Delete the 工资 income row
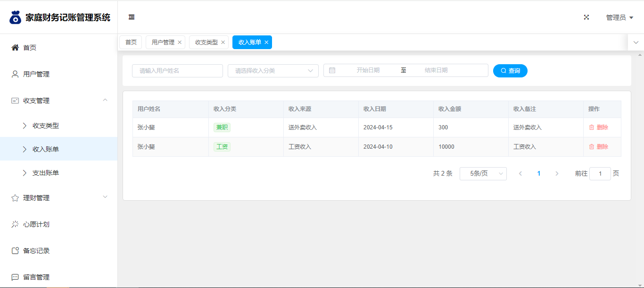644x288 pixels. click(598, 147)
